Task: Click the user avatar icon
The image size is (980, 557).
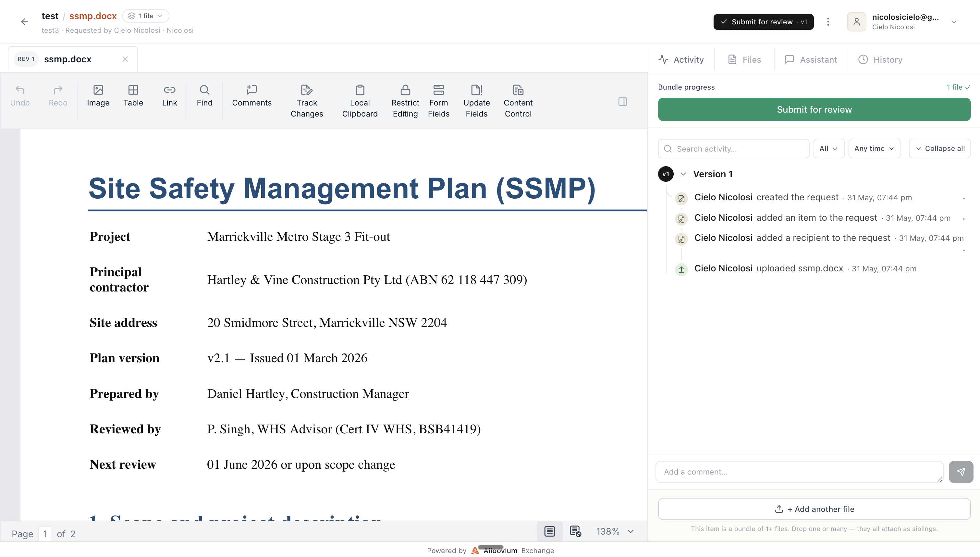Action: 856,22
